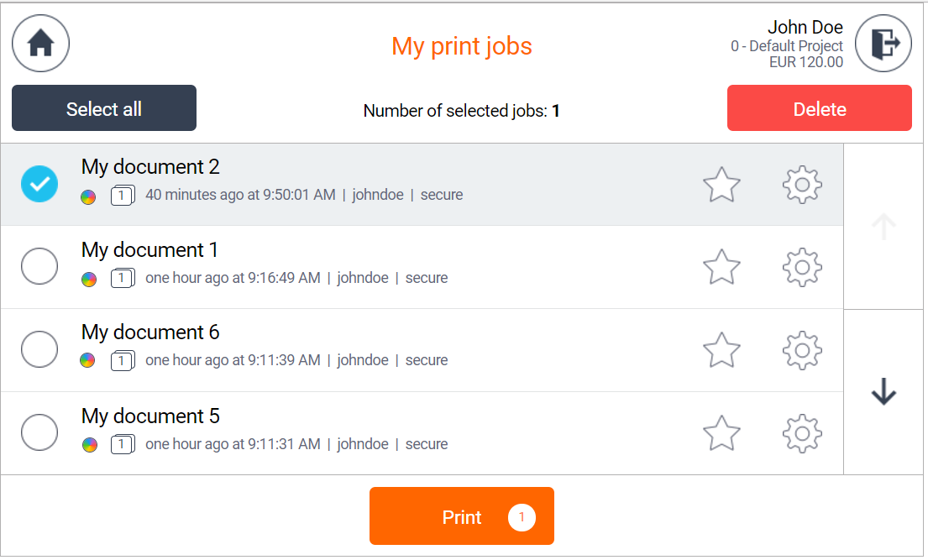Viewport: 928px width, 560px height.
Task: Select My document 5 job
Action: pyautogui.click(x=39, y=432)
